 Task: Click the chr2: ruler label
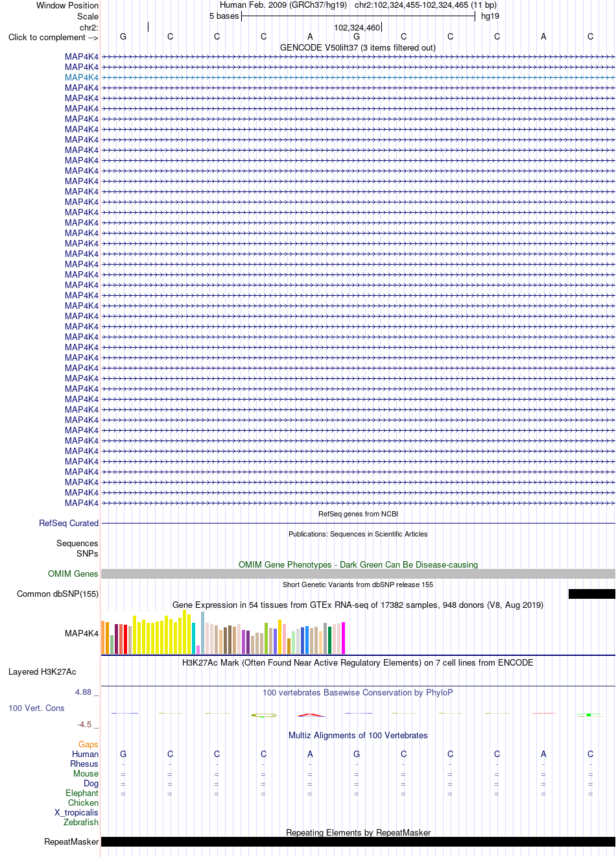89,27
